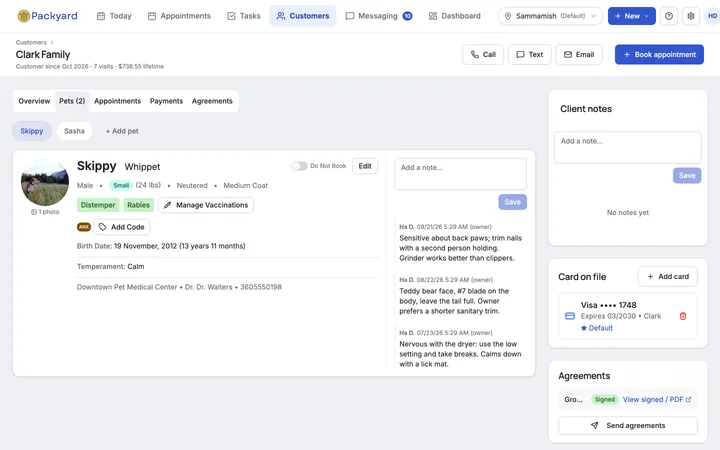The image size is (720, 450).
Task: Click the Client notes Add a note field
Action: [628, 147]
